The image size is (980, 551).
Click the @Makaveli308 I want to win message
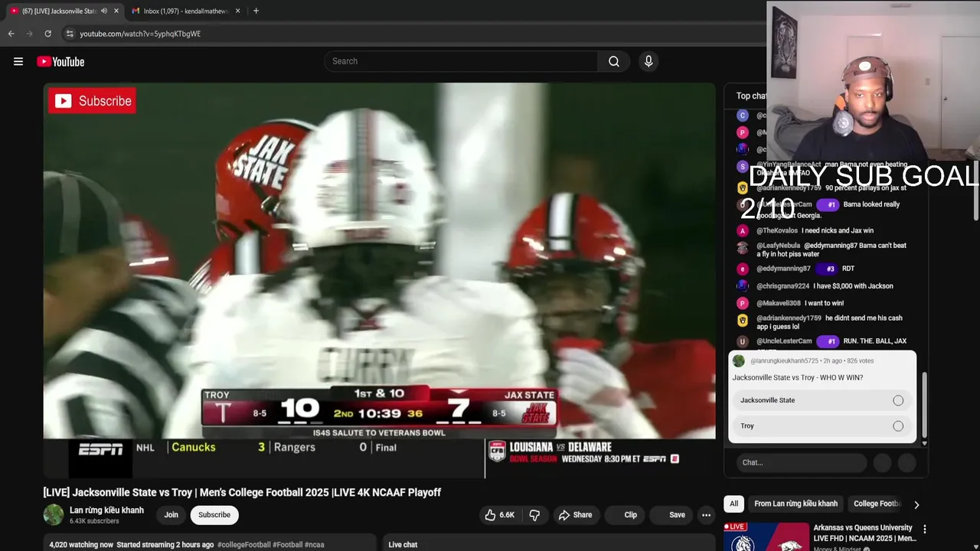coord(800,303)
